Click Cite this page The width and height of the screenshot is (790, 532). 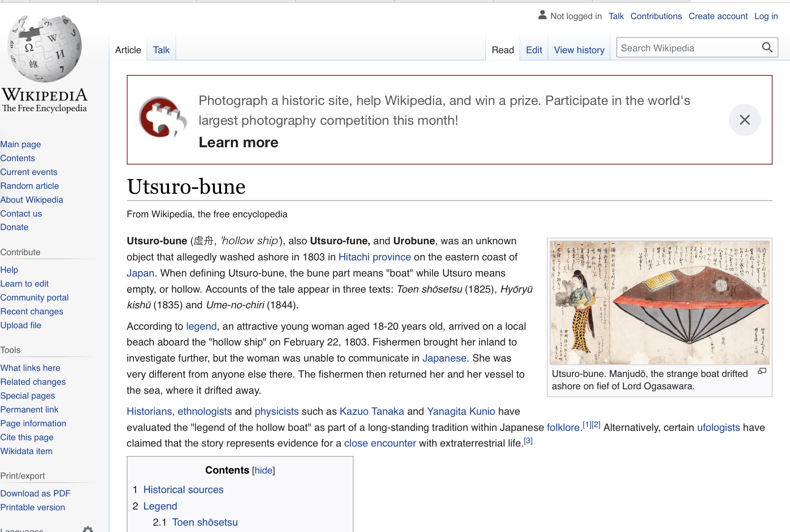27,437
